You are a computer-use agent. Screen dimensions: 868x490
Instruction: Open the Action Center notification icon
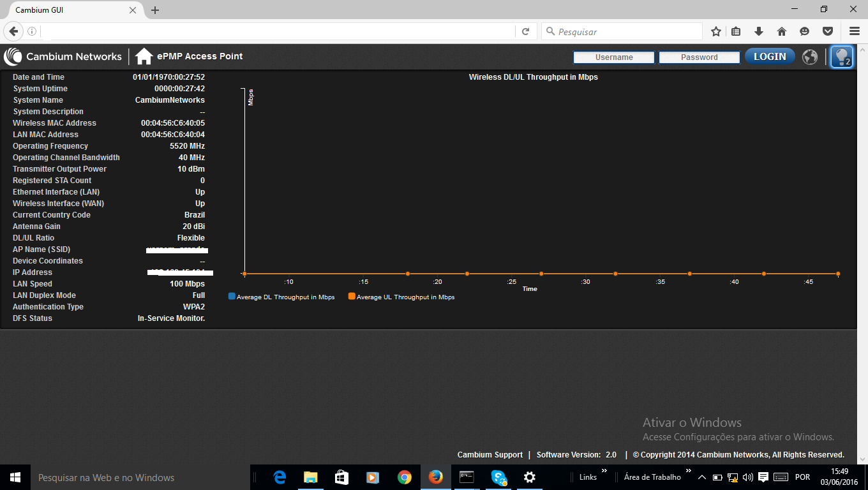(763, 477)
